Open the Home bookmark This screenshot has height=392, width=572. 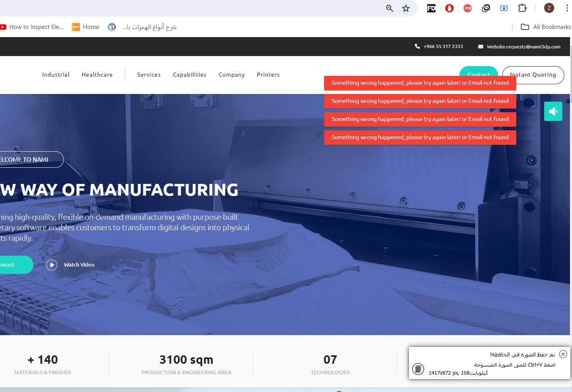(86, 27)
